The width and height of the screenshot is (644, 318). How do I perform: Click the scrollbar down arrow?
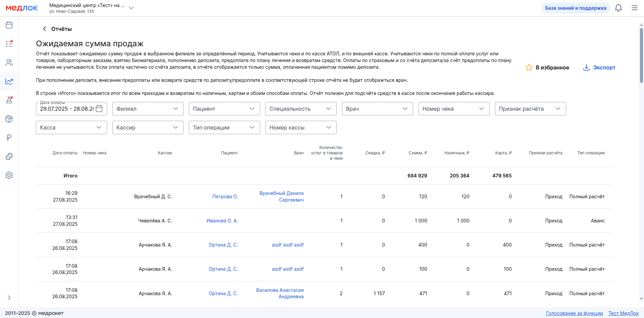tap(641, 299)
